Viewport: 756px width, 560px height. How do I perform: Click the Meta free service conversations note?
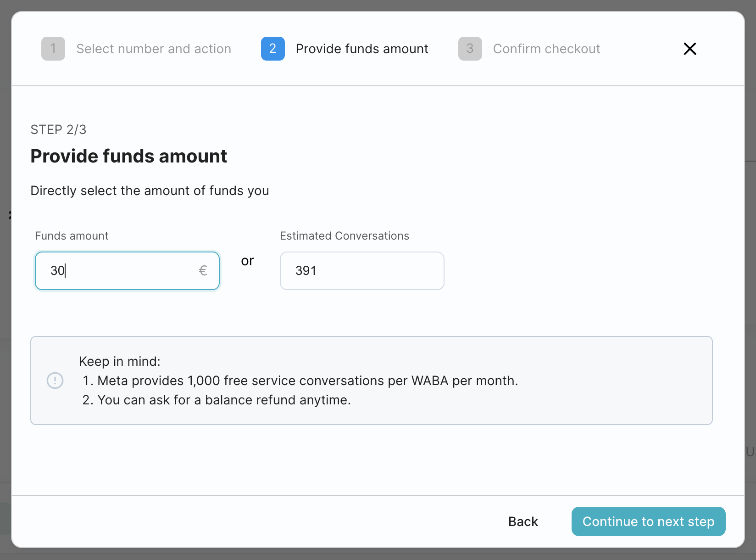click(x=307, y=381)
